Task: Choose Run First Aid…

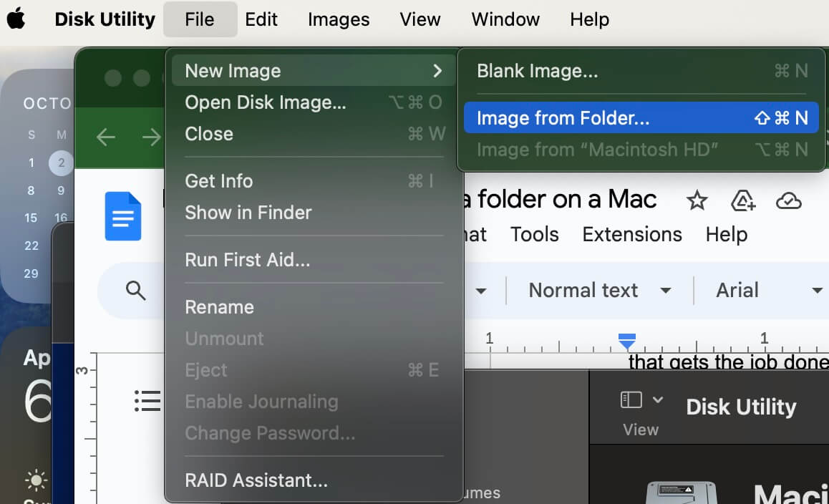Action: (314, 260)
